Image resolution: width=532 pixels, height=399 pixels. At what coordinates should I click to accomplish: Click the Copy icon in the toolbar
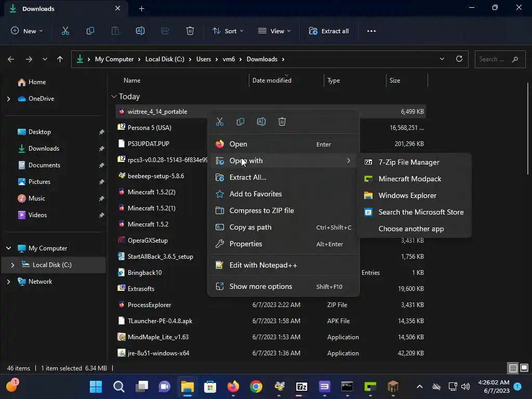(x=90, y=31)
